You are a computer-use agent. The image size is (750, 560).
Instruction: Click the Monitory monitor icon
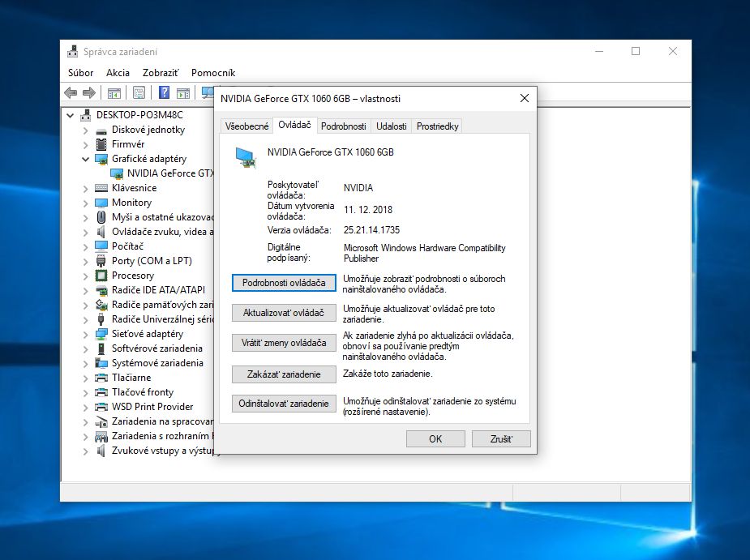[101, 203]
